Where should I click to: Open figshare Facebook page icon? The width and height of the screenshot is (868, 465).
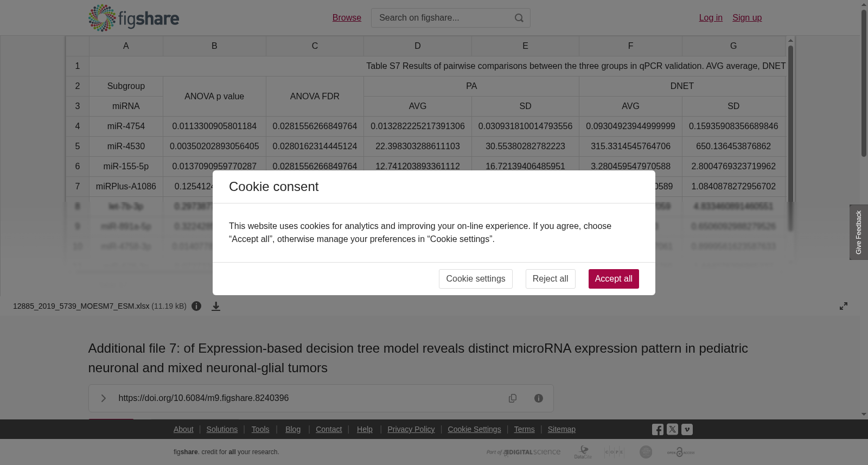(658, 430)
